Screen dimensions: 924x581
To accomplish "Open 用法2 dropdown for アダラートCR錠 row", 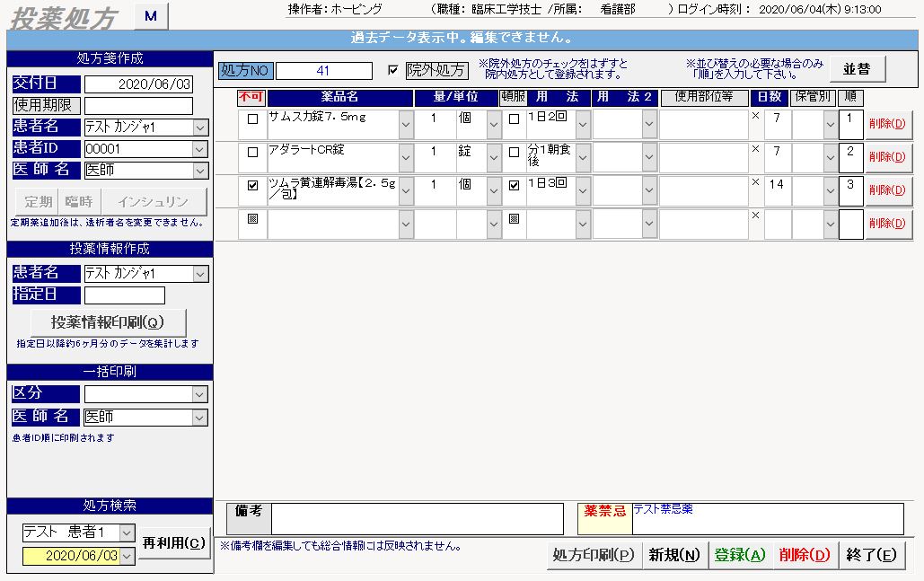I will click(x=649, y=157).
